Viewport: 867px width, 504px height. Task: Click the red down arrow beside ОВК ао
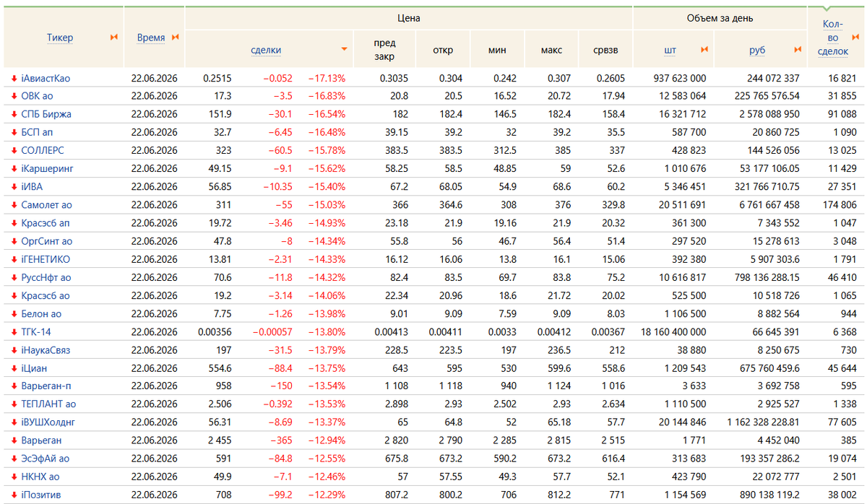coord(13,96)
